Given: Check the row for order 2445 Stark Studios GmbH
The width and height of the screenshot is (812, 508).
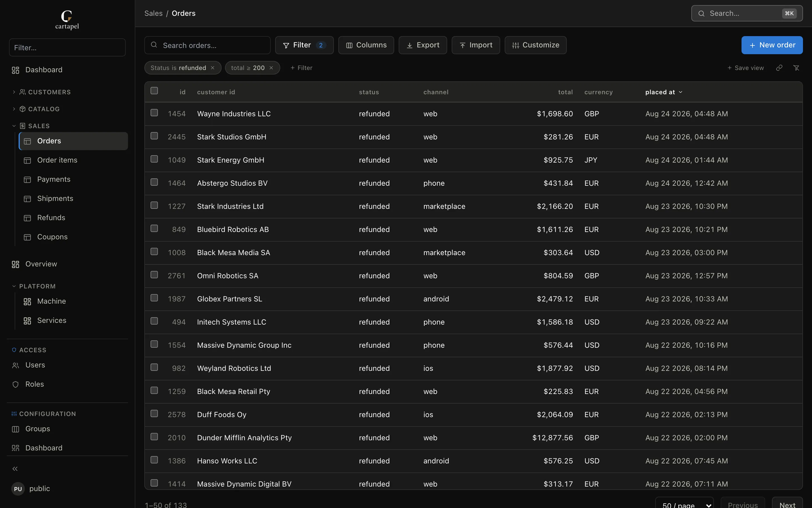Looking at the screenshot, I should pyautogui.click(x=154, y=136).
